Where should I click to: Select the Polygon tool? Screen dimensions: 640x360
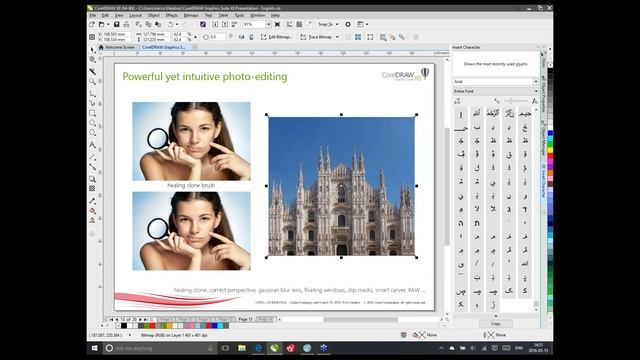[93, 133]
